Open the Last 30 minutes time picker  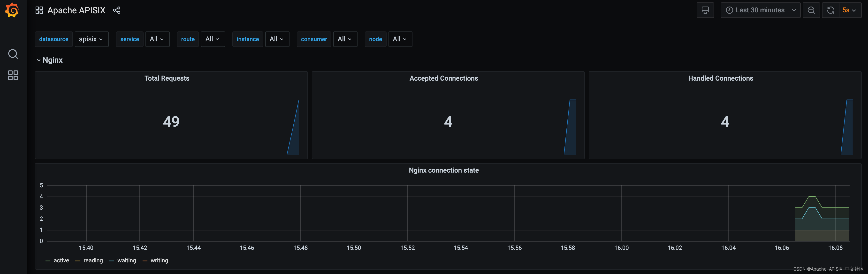pos(760,10)
